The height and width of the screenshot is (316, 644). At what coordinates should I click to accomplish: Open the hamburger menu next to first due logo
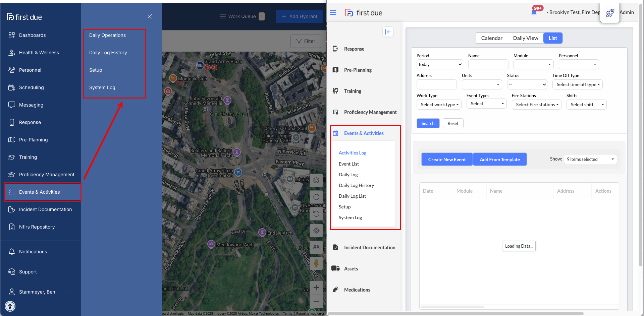click(333, 13)
